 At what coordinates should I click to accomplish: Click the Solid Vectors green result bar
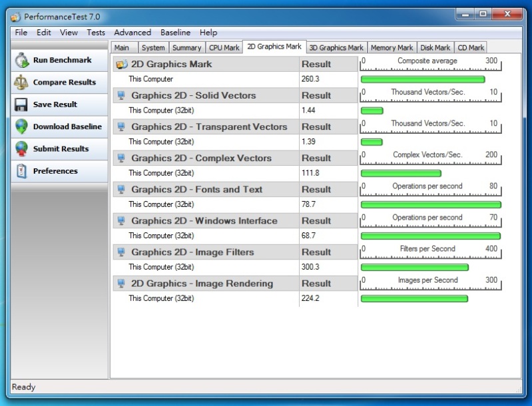(372, 110)
